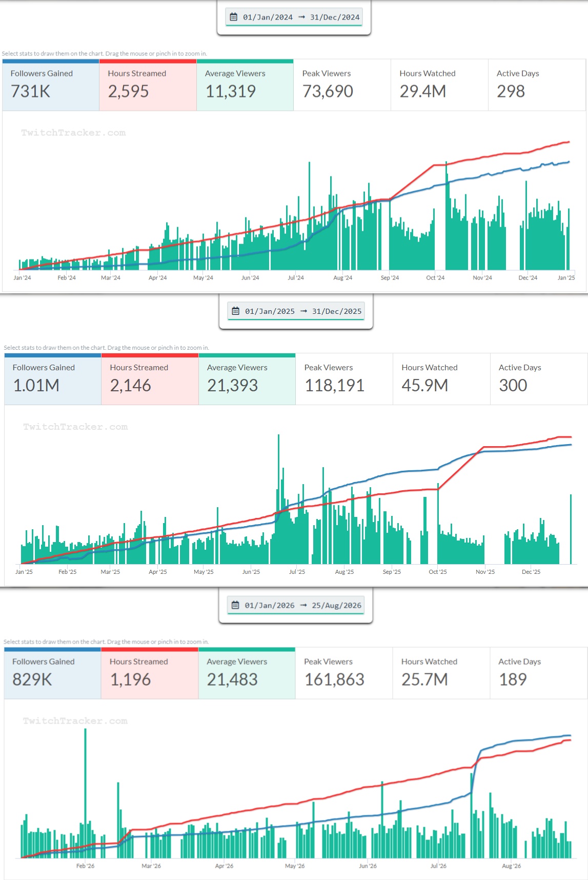
Task: Click calendar icon in 2024 date range
Action: click(x=233, y=17)
